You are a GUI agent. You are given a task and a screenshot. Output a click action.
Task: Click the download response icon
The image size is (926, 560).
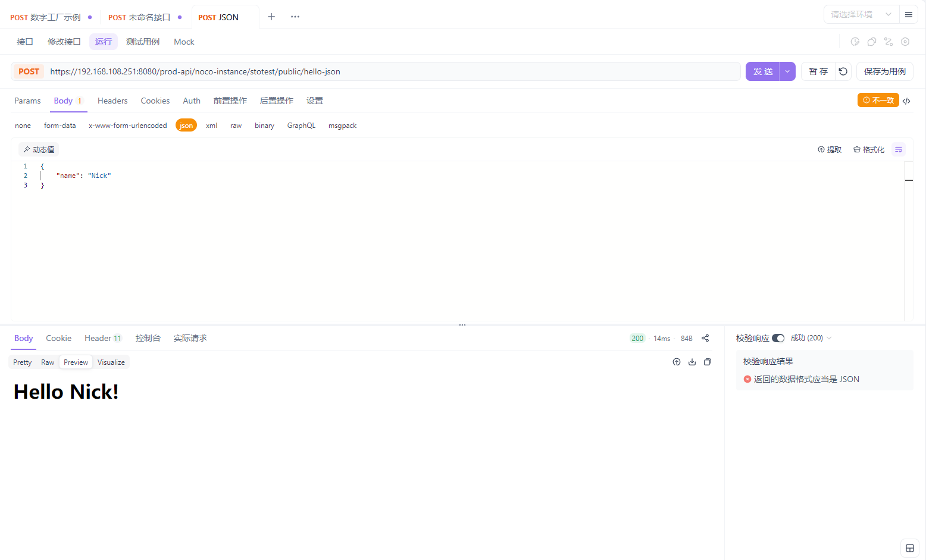coord(692,362)
